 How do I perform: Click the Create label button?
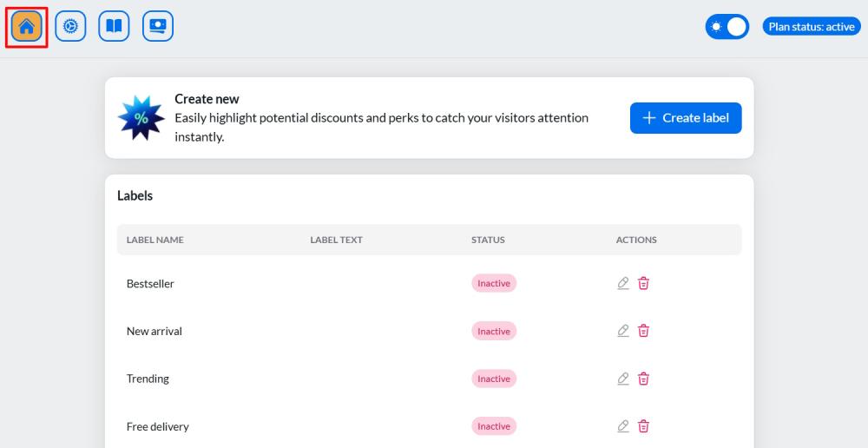coord(686,118)
